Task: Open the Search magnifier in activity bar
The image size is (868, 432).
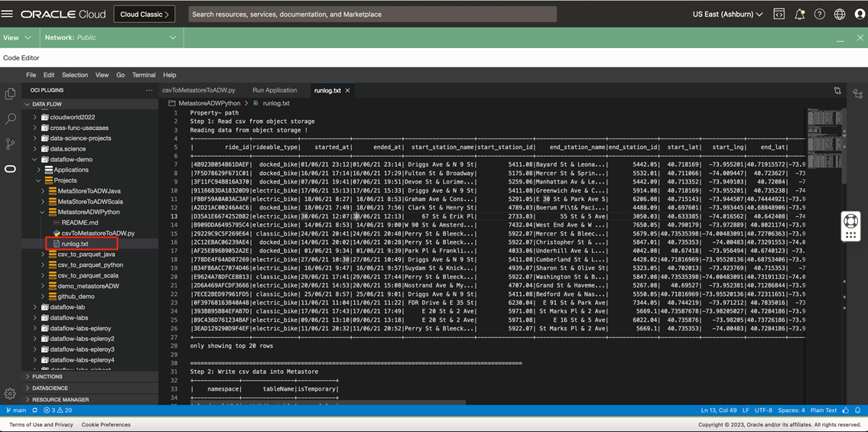Action: click(x=10, y=119)
